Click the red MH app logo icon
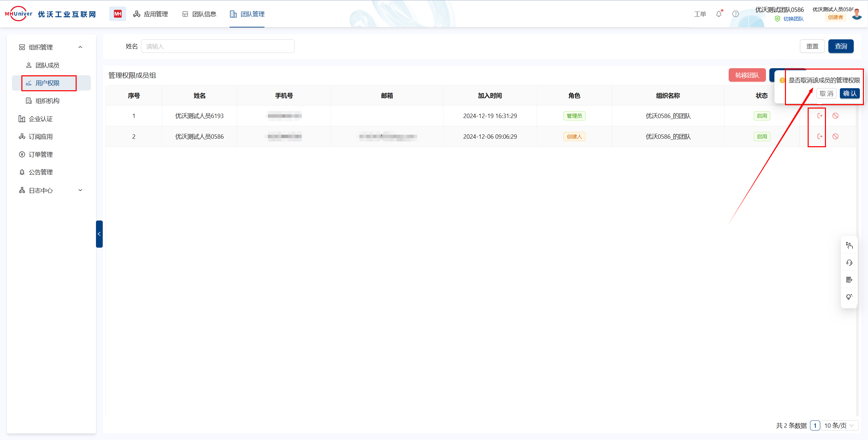 coord(117,14)
